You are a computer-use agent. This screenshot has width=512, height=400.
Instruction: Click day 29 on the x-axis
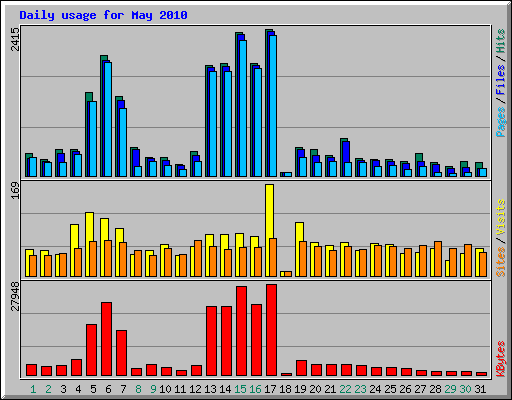click(x=450, y=389)
